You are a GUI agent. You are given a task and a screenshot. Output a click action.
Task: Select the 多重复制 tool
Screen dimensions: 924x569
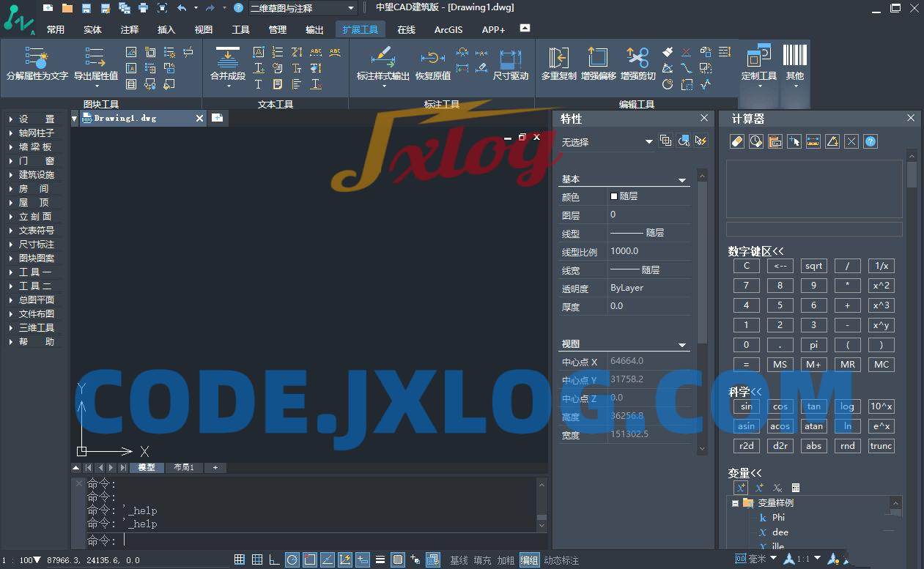pyautogui.click(x=558, y=58)
